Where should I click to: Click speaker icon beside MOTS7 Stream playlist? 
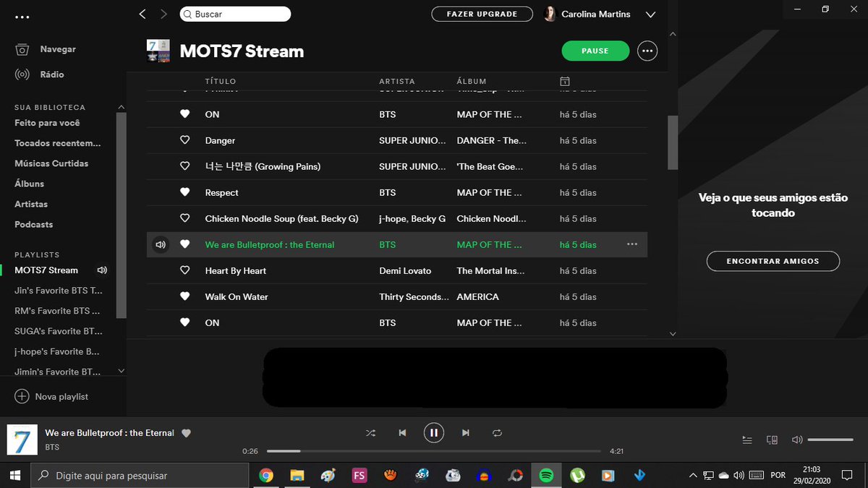tap(102, 270)
